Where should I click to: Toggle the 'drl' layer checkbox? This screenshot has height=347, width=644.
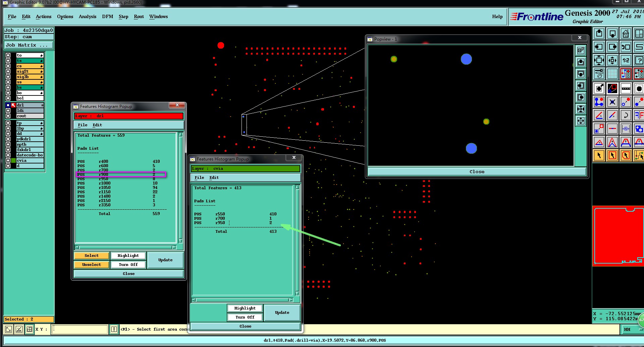click(8, 105)
